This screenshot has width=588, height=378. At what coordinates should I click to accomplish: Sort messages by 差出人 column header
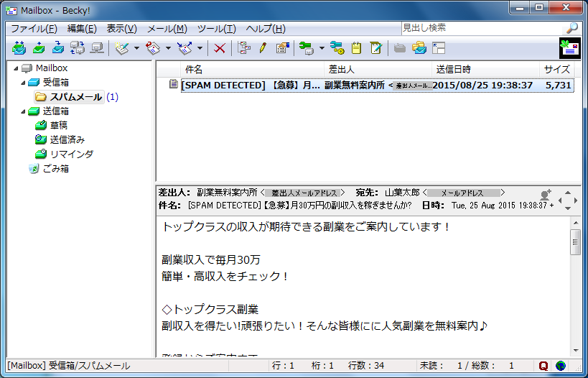[x=342, y=69]
